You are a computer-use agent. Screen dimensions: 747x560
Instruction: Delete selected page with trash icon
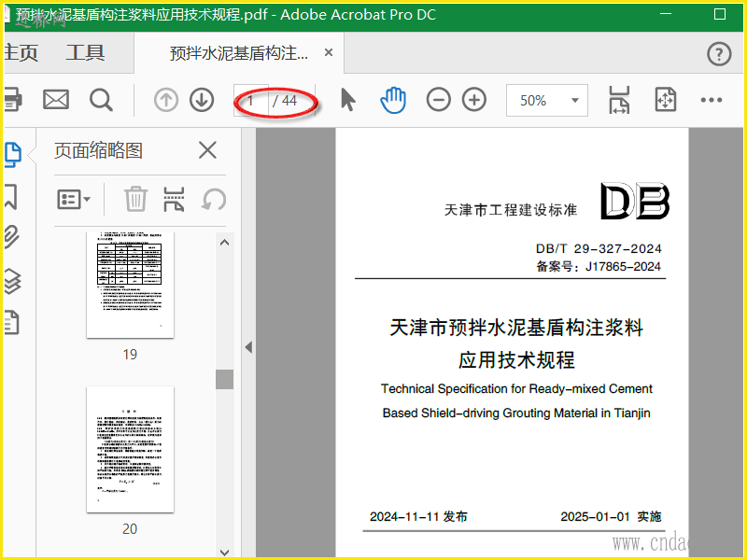coord(135,199)
